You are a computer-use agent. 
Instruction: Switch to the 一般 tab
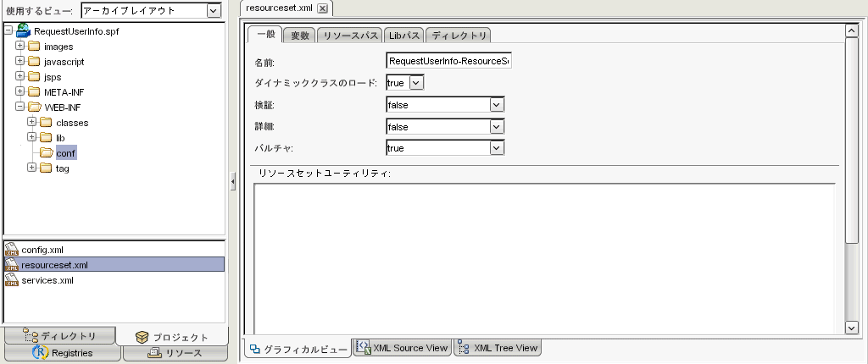pos(265,35)
